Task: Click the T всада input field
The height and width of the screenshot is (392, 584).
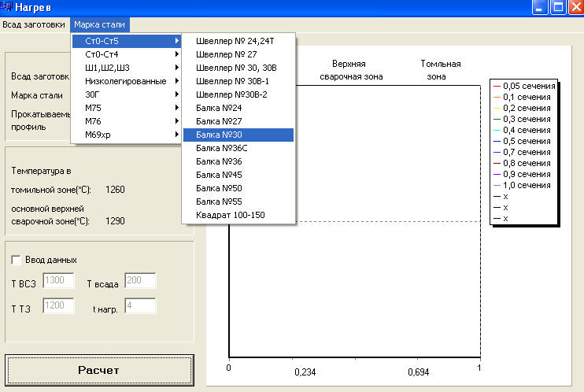Action: (x=140, y=281)
